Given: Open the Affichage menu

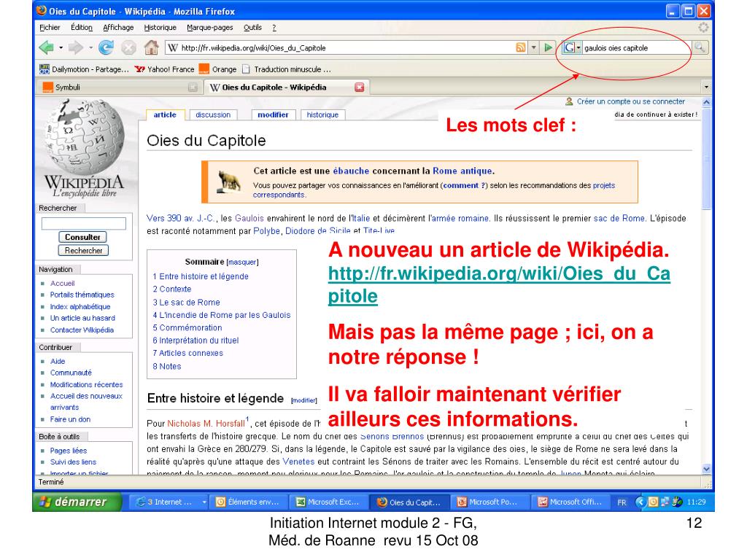Looking at the screenshot, I should pyautogui.click(x=118, y=28).
